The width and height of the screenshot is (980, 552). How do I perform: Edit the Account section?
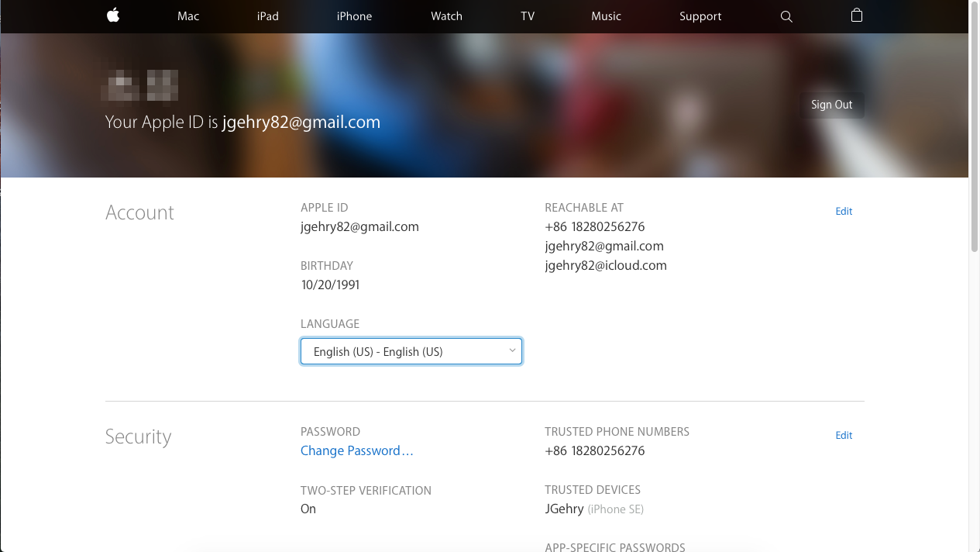844,211
